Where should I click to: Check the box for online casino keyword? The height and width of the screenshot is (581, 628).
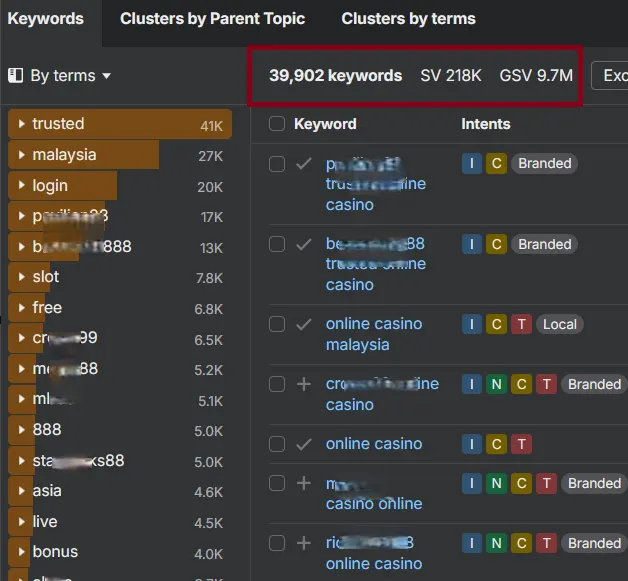(277, 444)
